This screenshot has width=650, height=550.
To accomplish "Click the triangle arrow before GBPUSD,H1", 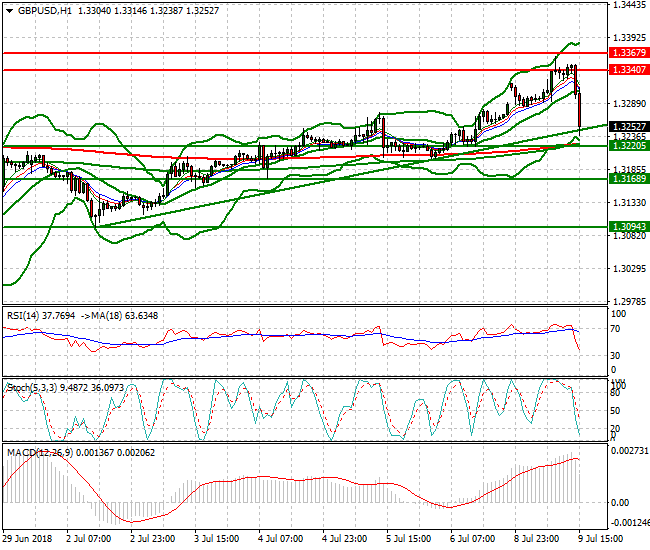I will 10,11.
